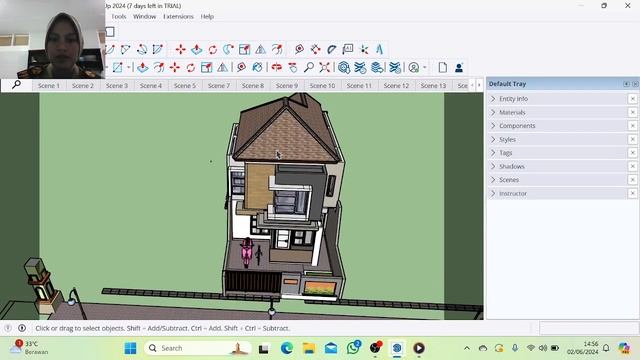Activate the Pan hand tool
Viewport: 640px width, 360px height.
point(293,67)
